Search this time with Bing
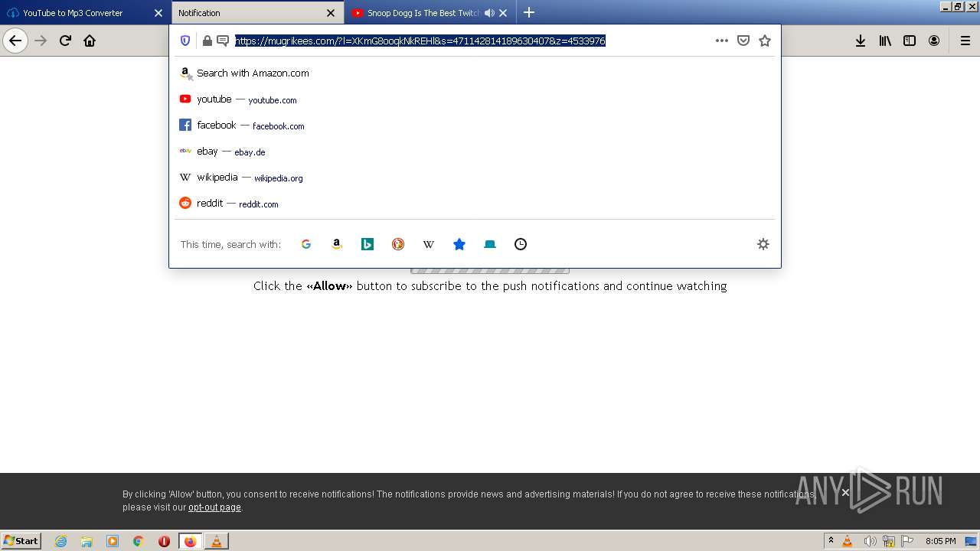Viewport: 980px width, 551px height. [367, 244]
